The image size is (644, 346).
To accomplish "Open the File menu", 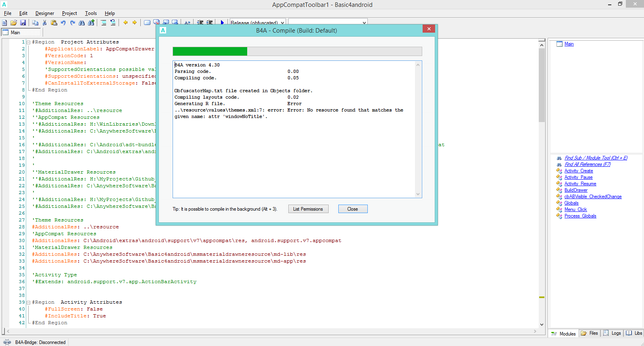I will (8, 13).
